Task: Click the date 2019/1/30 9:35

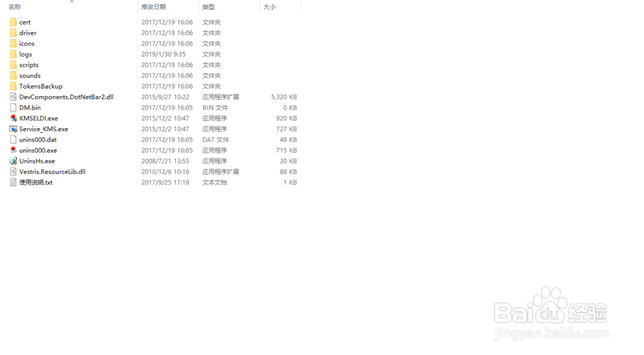Action: (x=164, y=54)
